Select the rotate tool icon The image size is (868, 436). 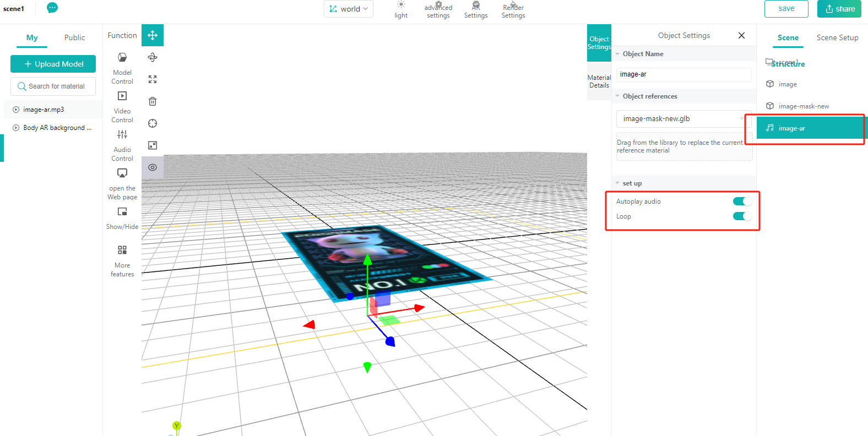point(153,57)
